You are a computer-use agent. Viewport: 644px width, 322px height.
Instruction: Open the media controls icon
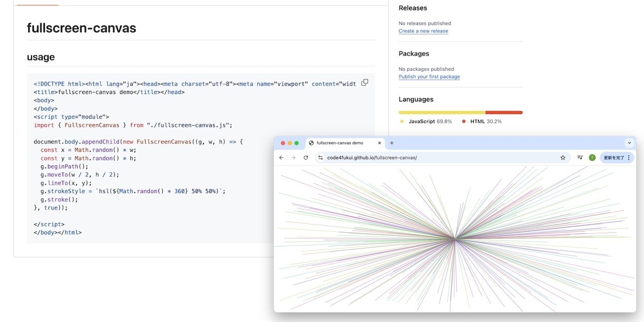[580, 158]
